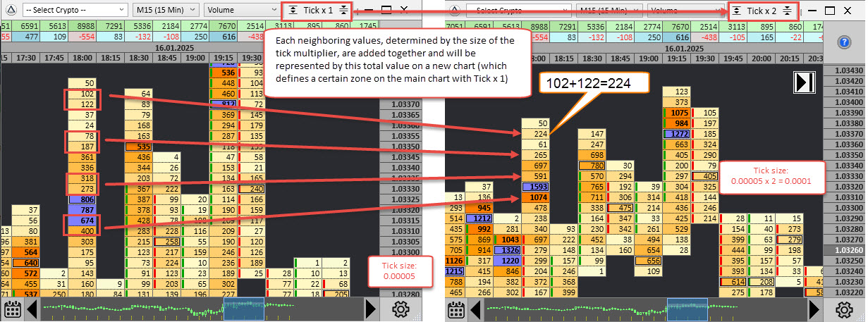Click the jump-to-latest-bar arrow icon
This screenshot has height=322, width=868.
805,82
